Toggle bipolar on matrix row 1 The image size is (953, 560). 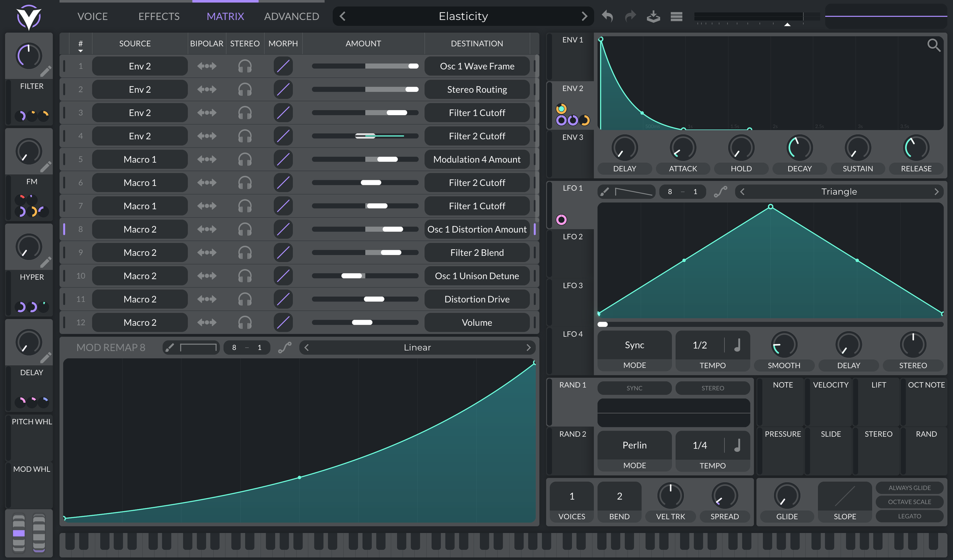click(207, 66)
